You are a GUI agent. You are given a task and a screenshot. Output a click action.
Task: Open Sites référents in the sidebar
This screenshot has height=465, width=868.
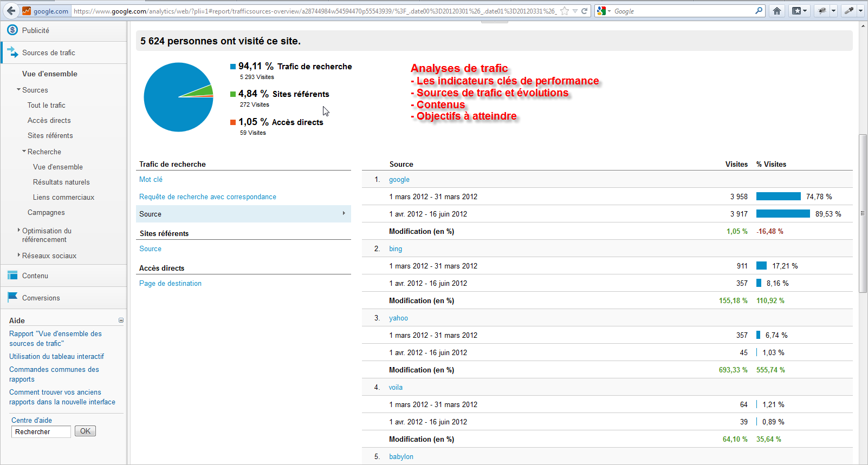[x=50, y=135]
